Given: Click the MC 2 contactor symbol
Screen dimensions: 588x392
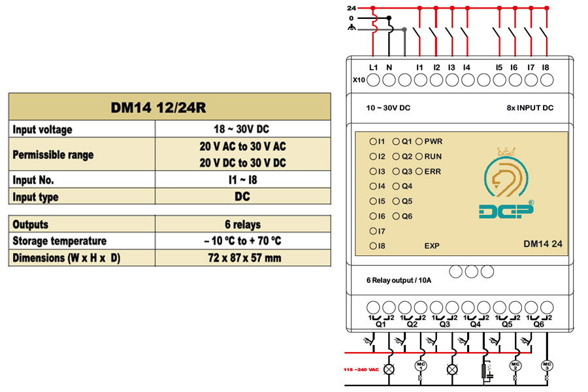Looking at the screenshot, I should (515, 366).
